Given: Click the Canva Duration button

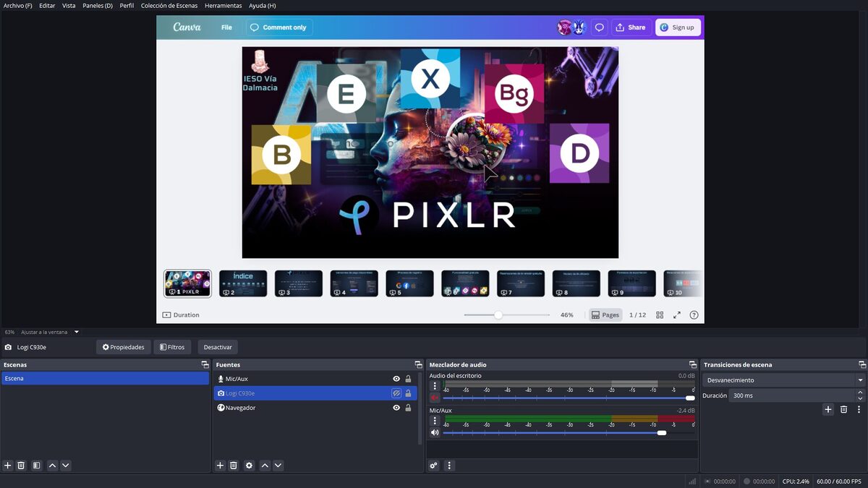Looking at the screenshot, I should click(x=181, y=315).
